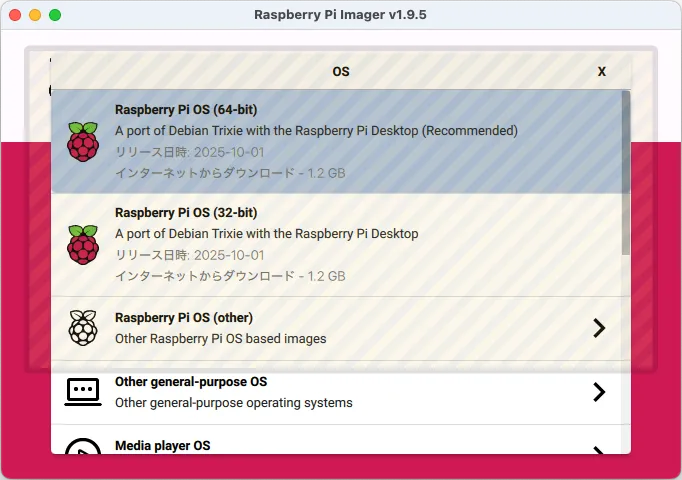
Task: Expand the Raspberry Pi OS (other) chevron
Action: pyautogui.click(x=599, y=328)
